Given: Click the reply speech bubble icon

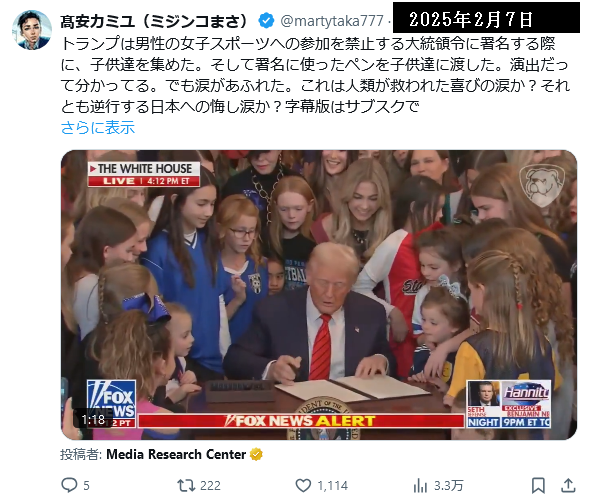Looking at the screenshot, I should coord(69,485).
